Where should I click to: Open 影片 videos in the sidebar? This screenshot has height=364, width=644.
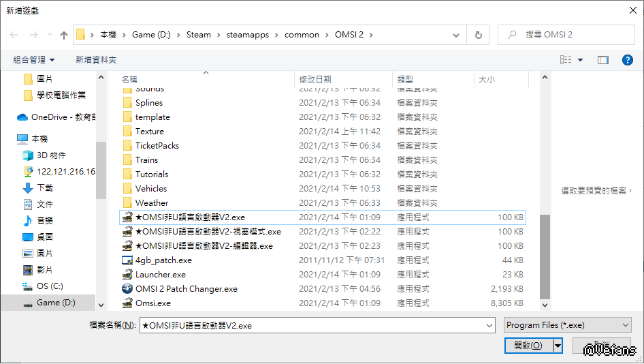(x=45, y=270)
